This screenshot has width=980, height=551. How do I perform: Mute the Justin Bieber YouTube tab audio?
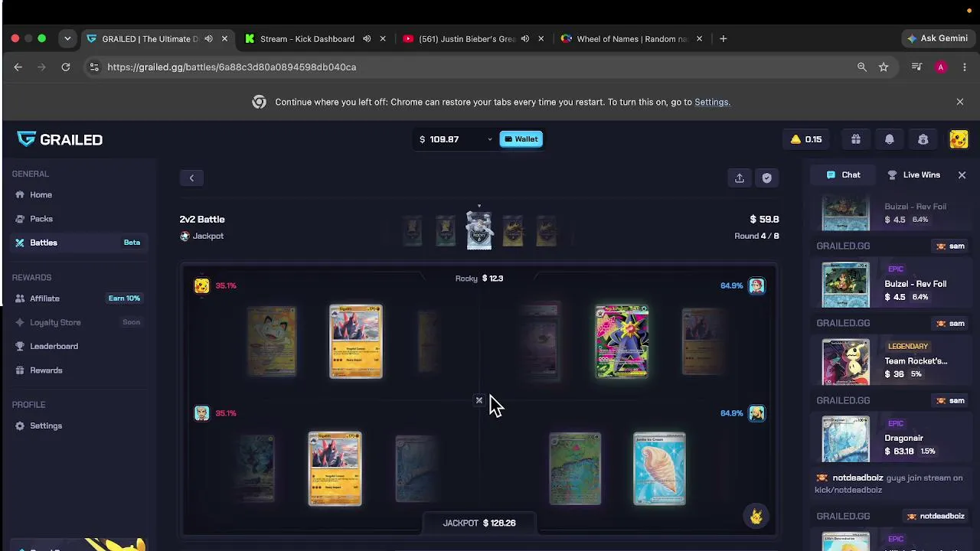[525, 39]
